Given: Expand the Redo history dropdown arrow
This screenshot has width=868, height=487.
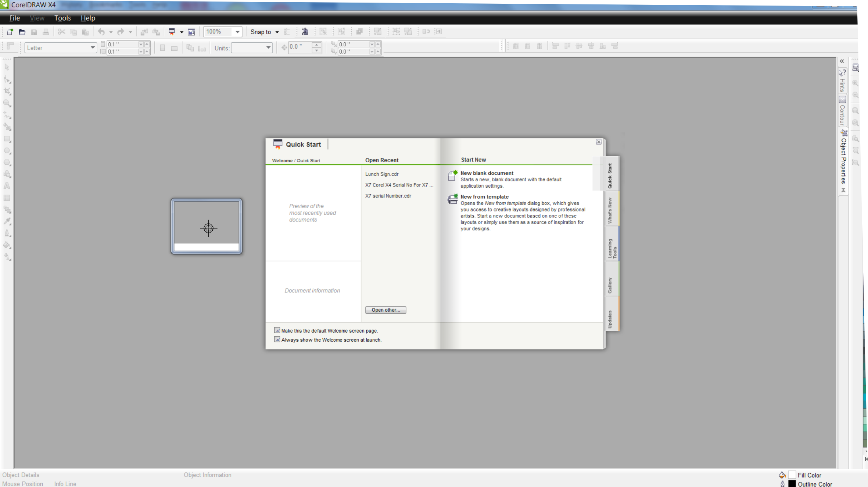Looking at the screenshot, I should point(130,32).
